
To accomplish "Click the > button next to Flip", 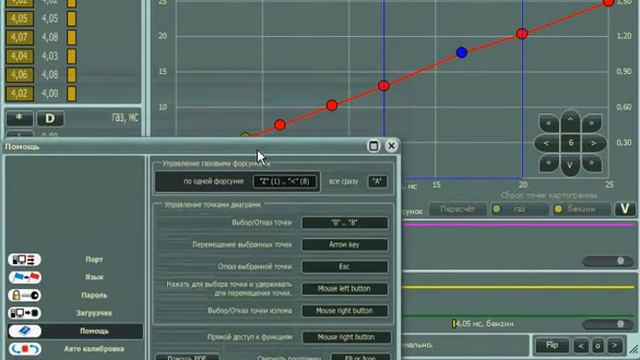I will pos(614,346).
